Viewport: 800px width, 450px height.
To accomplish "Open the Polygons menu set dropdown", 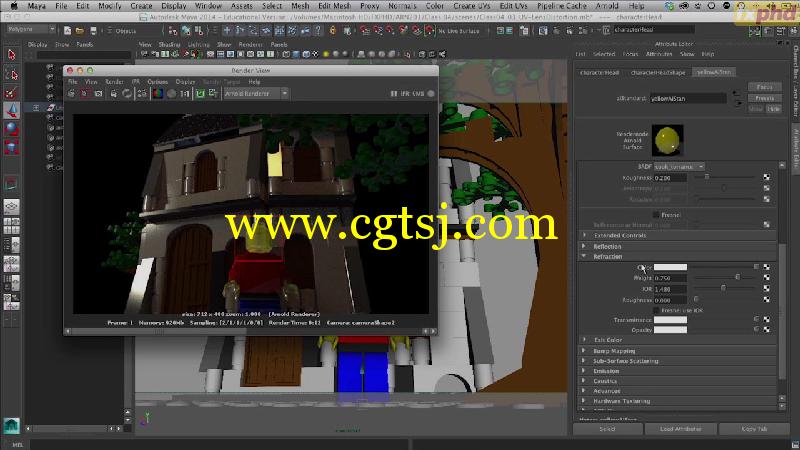I will (x=31, y=30).
